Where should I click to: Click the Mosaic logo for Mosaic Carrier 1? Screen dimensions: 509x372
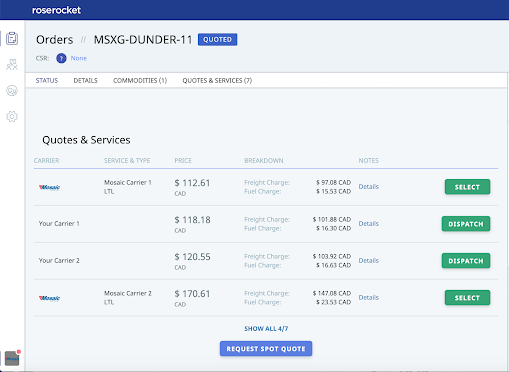click(49, 187)
